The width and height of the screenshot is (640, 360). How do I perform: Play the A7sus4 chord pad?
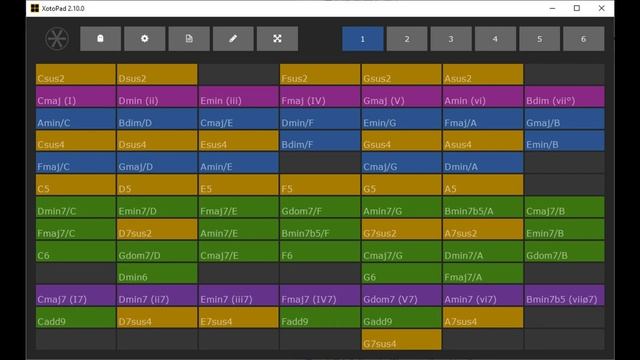[483, 317]
